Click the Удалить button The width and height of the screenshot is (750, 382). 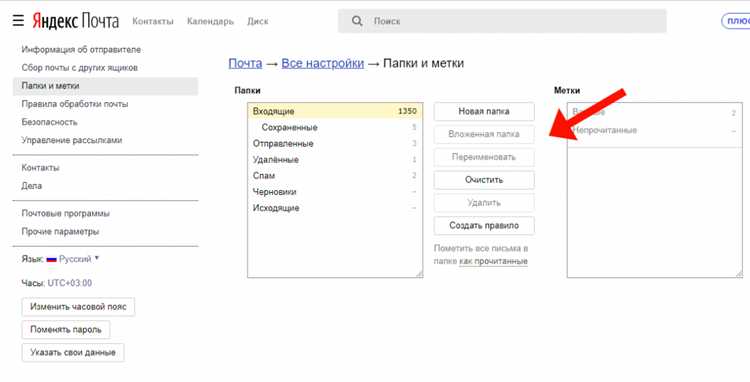tap(484, 203)
